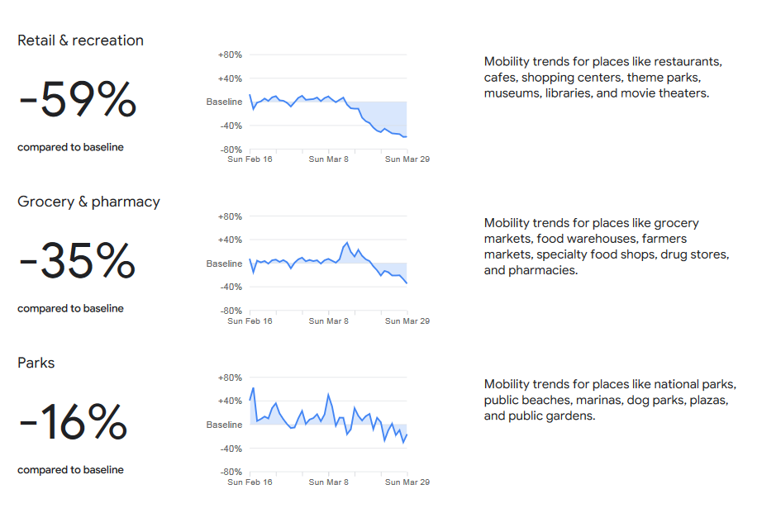Select the -35% statistic
This screenshot has height=532, width=757.
click(x=77, y=261)
